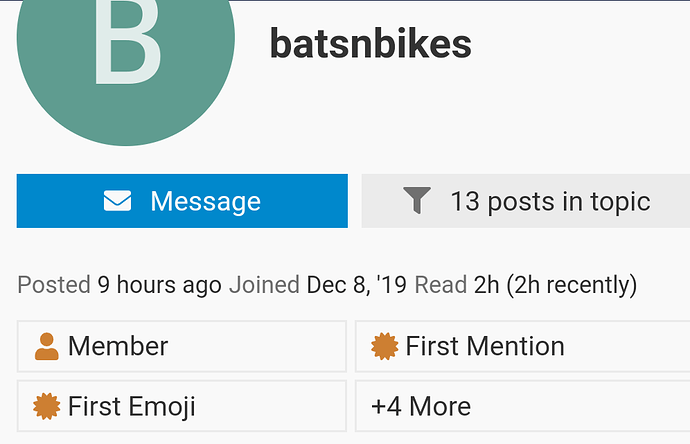
Task: Click the Posted label text
Action: 54,285
